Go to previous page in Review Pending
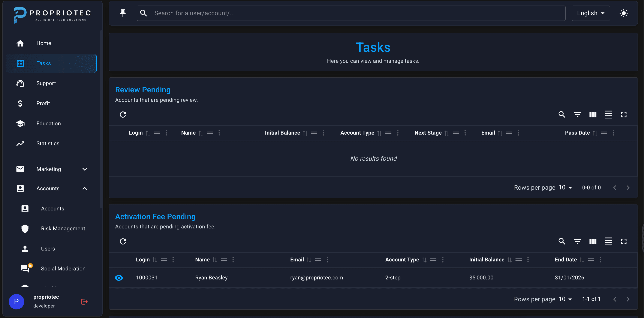 [615, 188]
